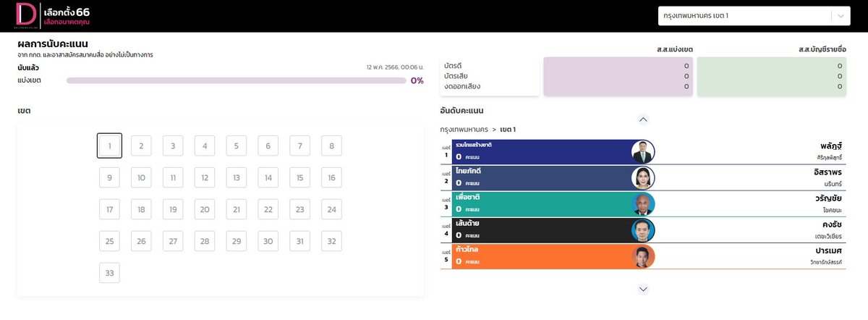Click the แบ่งเขต counting progress bar
This screenshot has width=868, height=320.
[x=237, y=80]
